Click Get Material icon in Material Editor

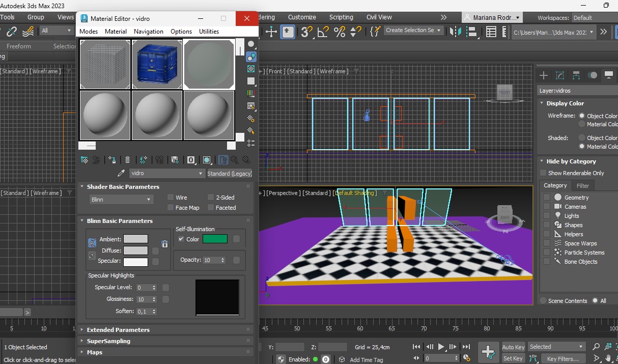coord(85,160)
